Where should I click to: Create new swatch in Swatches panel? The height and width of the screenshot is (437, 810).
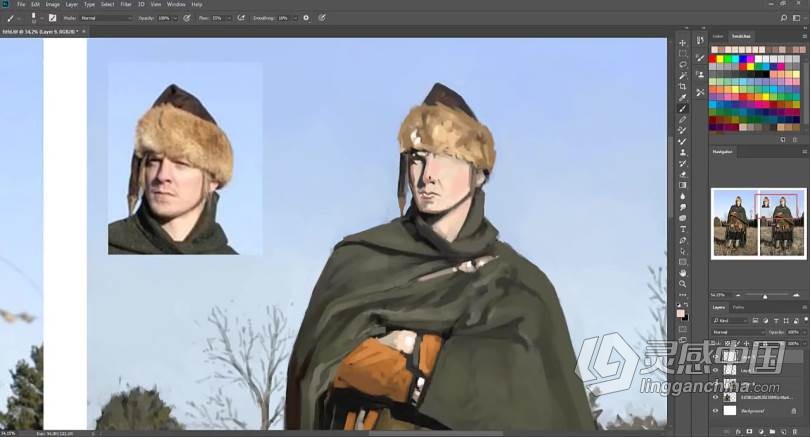pyautogui.click(x=783, y=139)
